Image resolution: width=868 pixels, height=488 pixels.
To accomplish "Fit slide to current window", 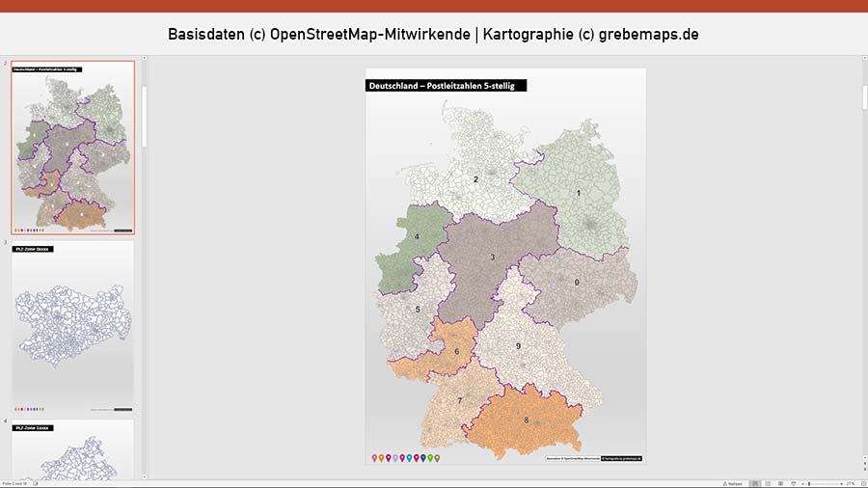I will point(863,483).
